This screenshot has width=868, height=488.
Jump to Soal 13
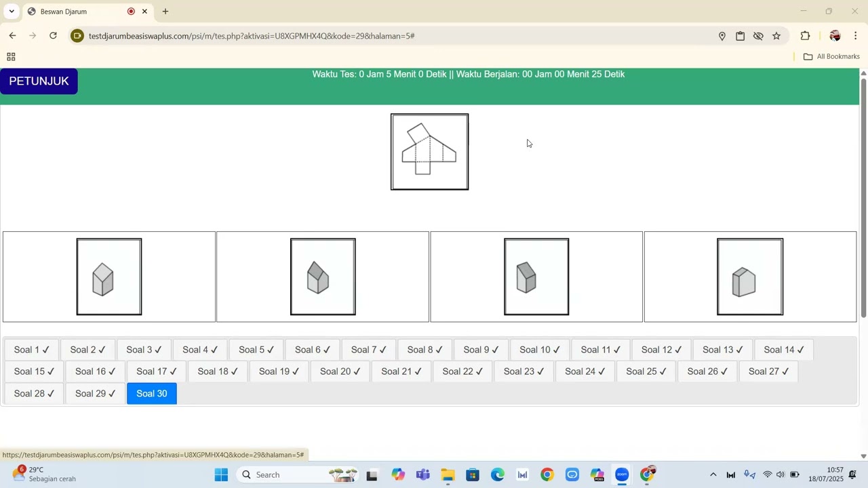723,350
